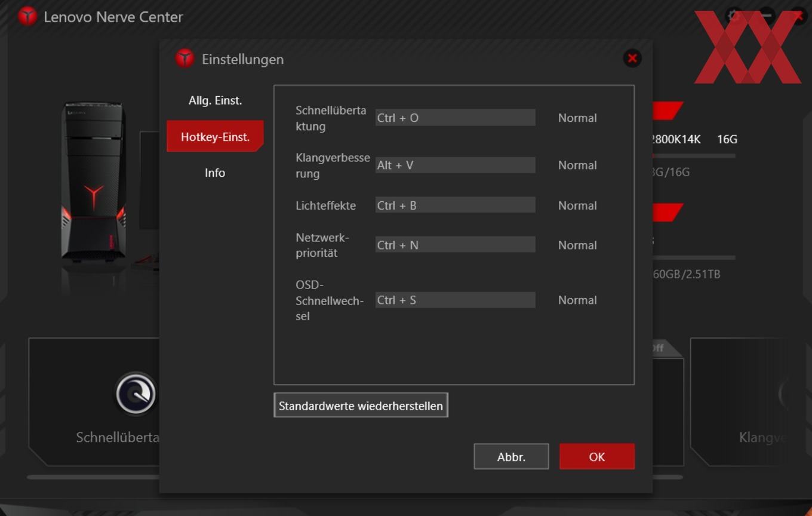
Task: Click the Klangverbesserung label in hotkey list
Action: [333, 165]
